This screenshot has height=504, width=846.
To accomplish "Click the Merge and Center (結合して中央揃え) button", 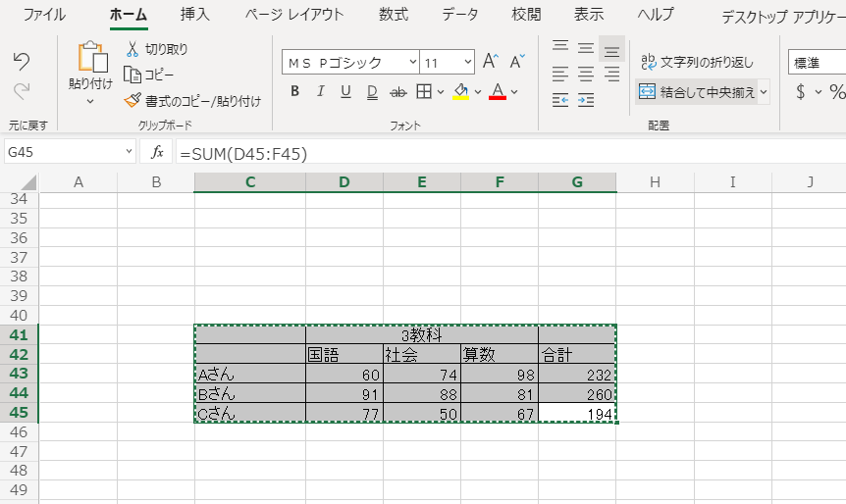I will coord(696,92).
